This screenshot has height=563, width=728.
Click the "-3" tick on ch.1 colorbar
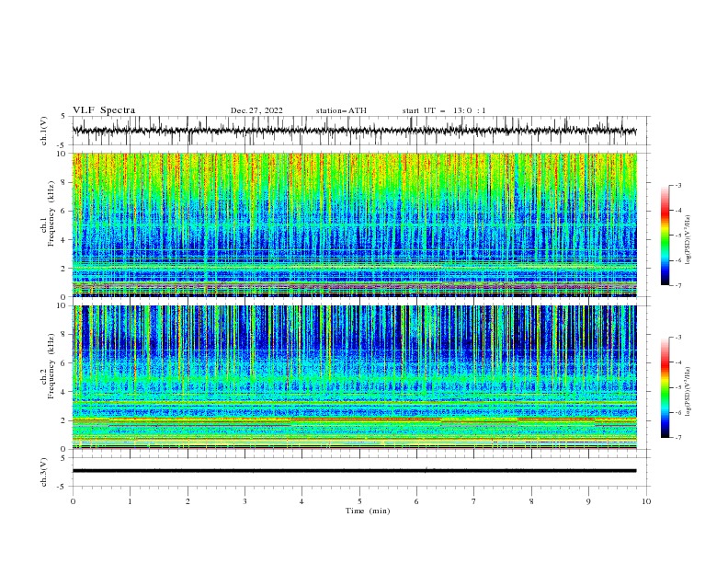click(x=678, y=185)
